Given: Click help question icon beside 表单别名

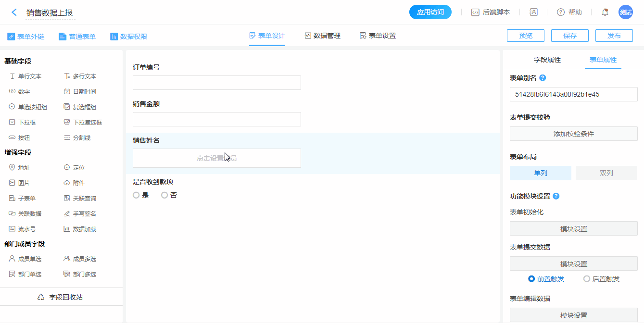Looking at the screenshot, I should [543, 78].
